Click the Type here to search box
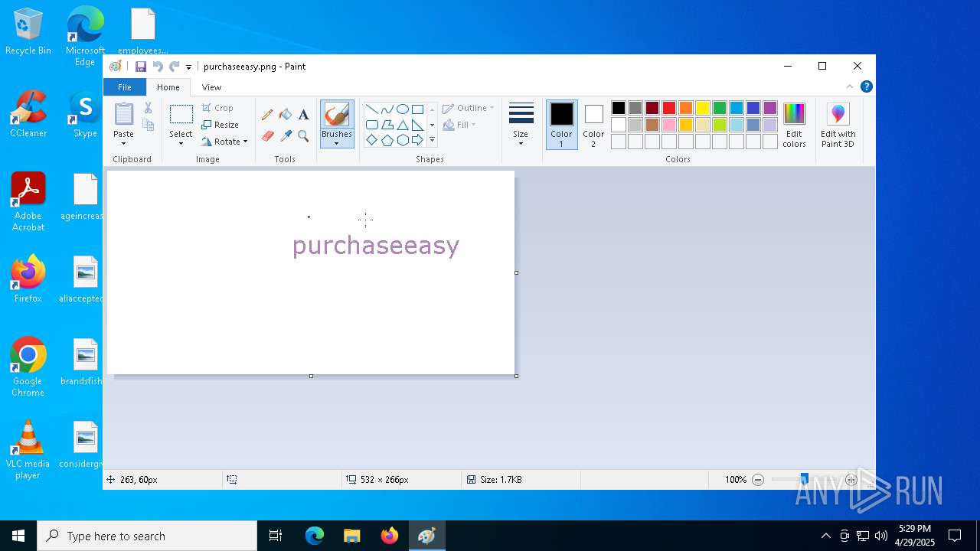 147,536
